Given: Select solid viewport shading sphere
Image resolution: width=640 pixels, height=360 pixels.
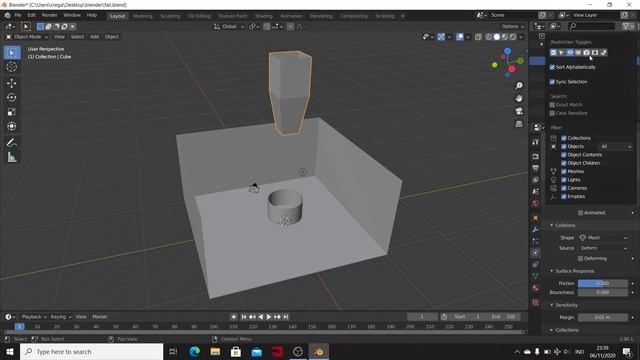Looking at the screenshot, I should coord(497,37).
